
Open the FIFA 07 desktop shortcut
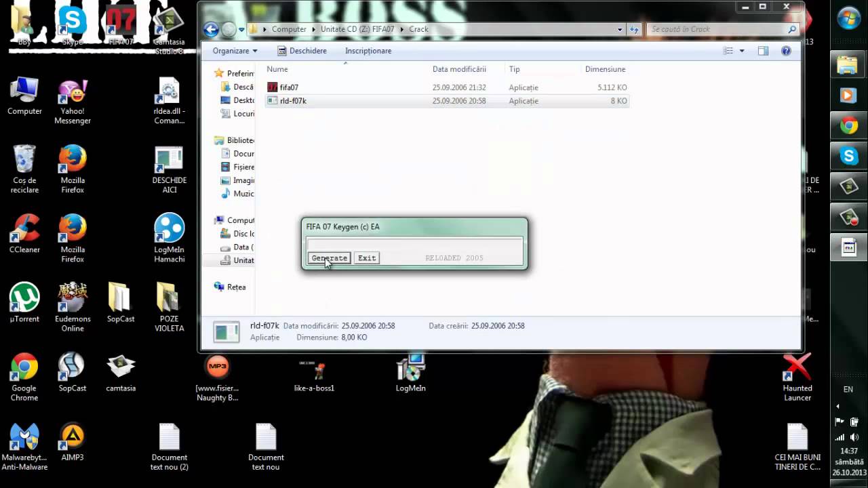(x=121, y=26)
